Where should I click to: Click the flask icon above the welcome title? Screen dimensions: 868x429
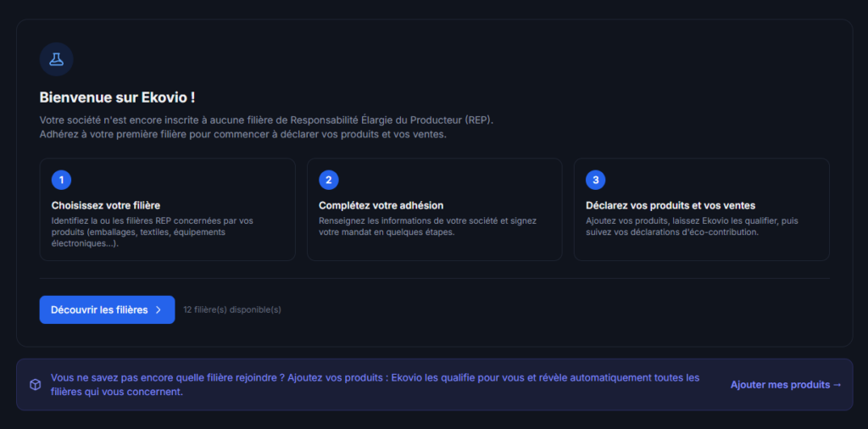57,59
